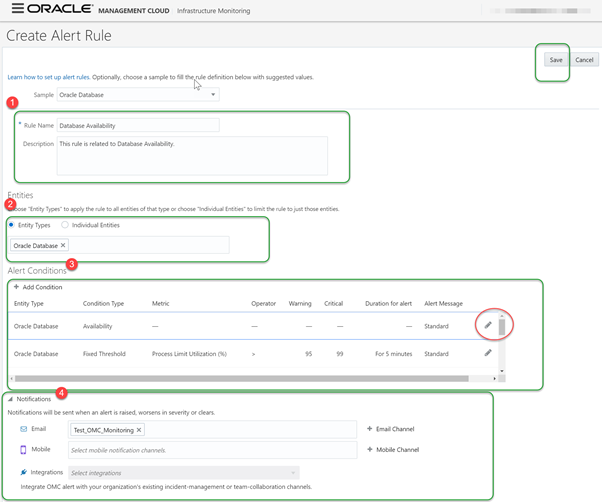Click the conditions table vertical scrollbar thumb
Viewport: 602px width, 502px height.
[x=502, y=327]
